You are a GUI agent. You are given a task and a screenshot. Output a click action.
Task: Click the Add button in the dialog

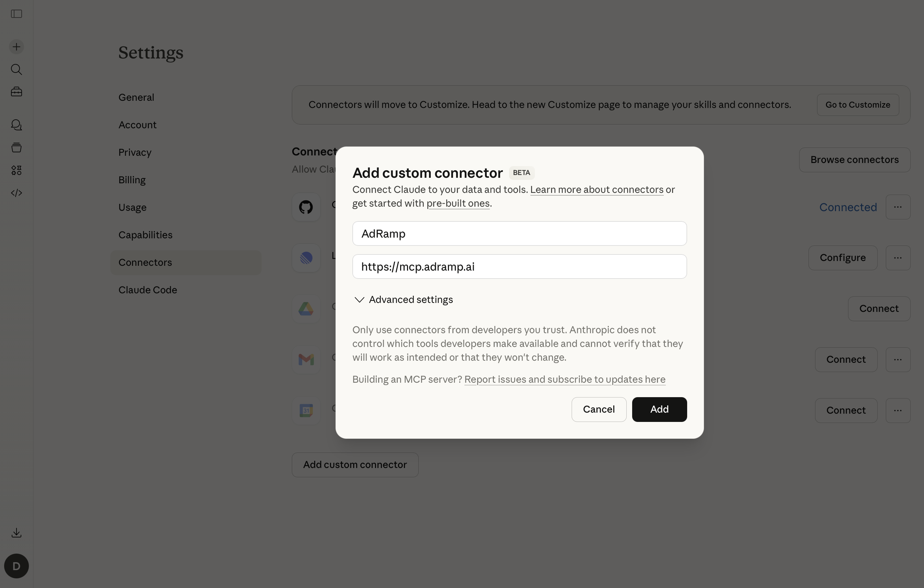click(x=659, y=410)
